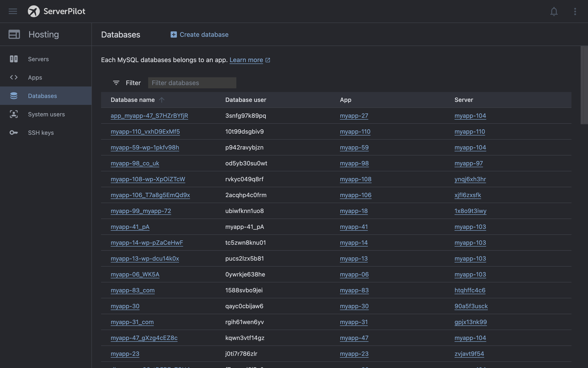Open database myapp-98_co_uk

coord(135,163)
